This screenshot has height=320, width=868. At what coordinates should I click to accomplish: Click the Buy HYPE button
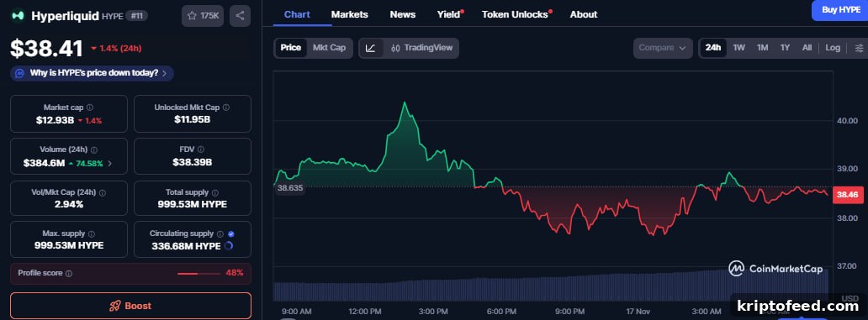point(839,10)
